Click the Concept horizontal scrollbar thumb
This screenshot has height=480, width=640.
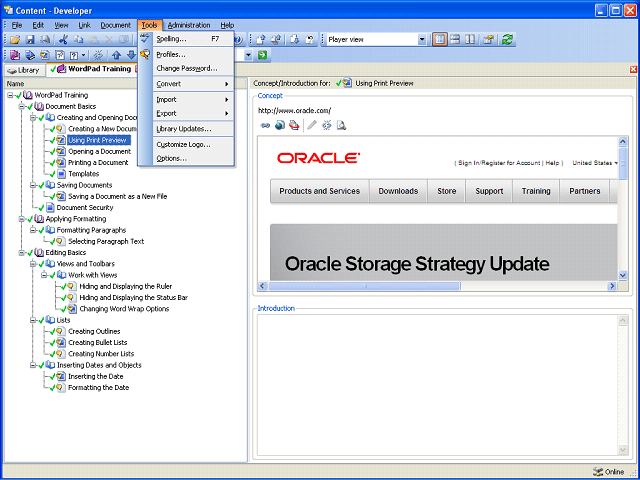point(364,286)
